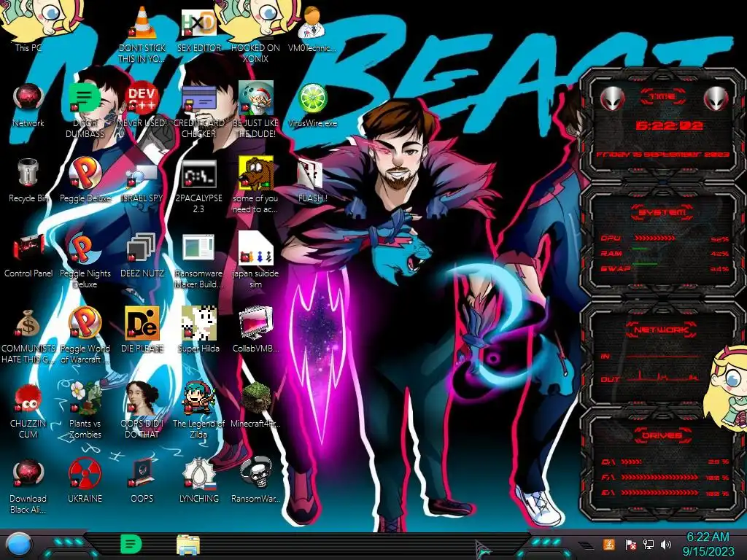The image size is (747, 560).
Task: Open the taskbar clock showing 6:22 AM
Action: (708, 544)
